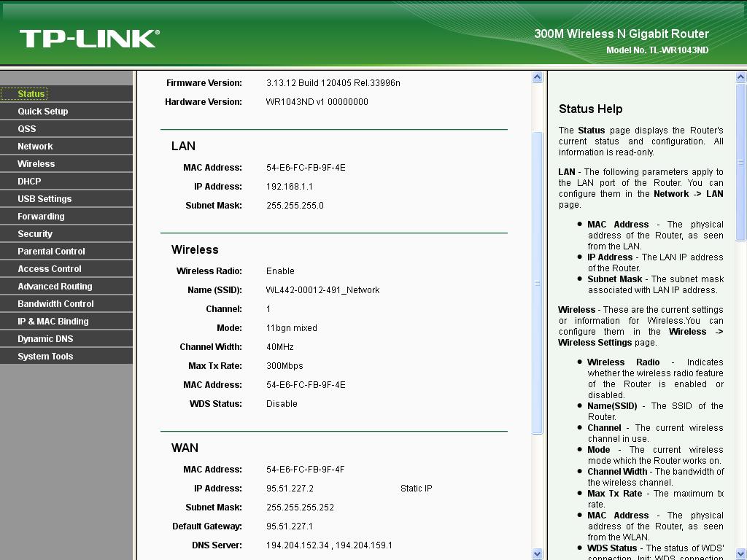Click the 300M Wireless N Gigabit Router title
The image size is (747, 560).
click(622, 34)
